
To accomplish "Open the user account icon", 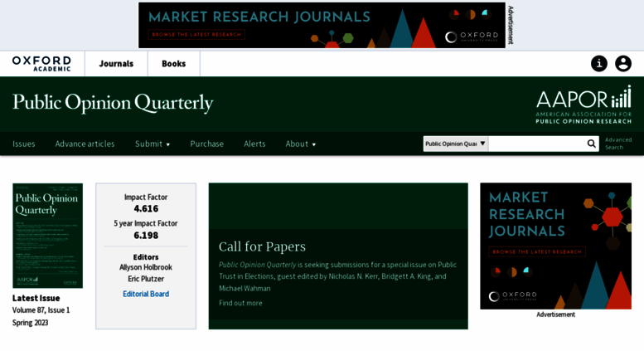I will (x=623, y=64).
